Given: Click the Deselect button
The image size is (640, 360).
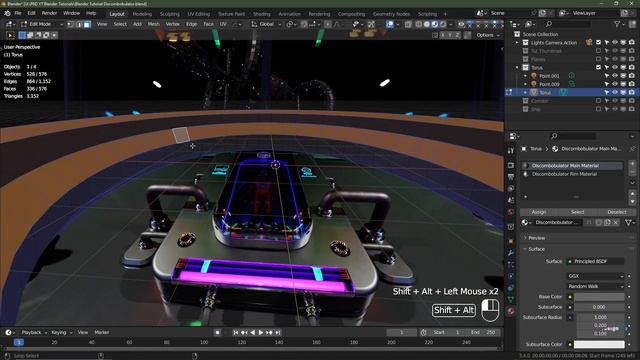Looking at the screenshot, I should (616, 212).
